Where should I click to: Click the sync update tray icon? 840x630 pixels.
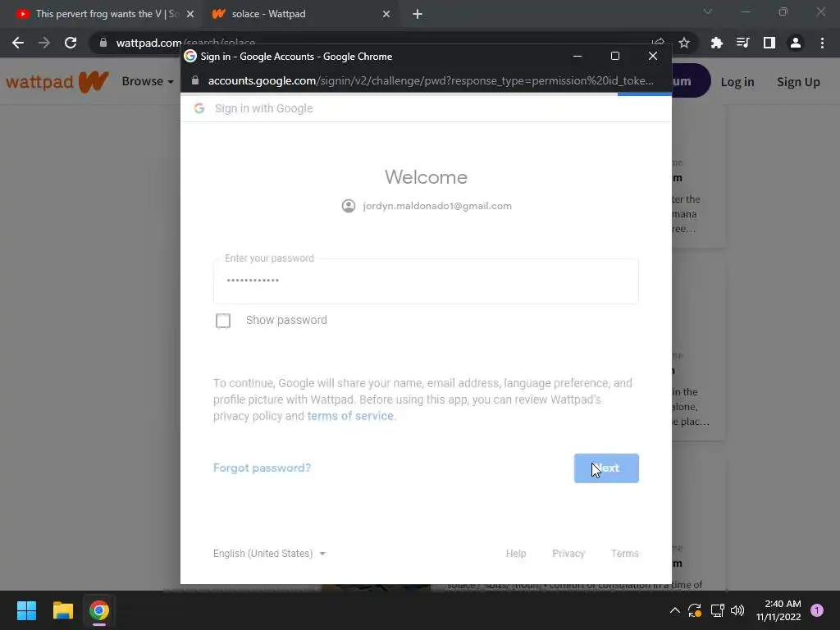click(x=695, y=610)
